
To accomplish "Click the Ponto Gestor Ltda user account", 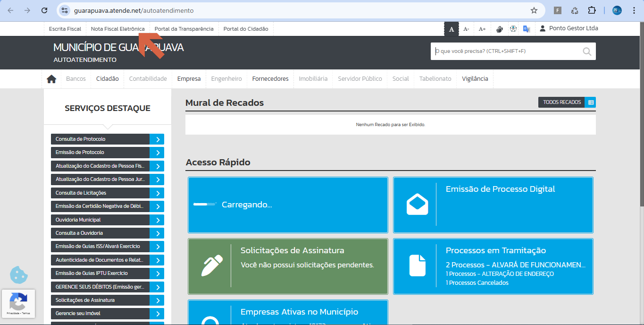I will [x=569, y=28].
